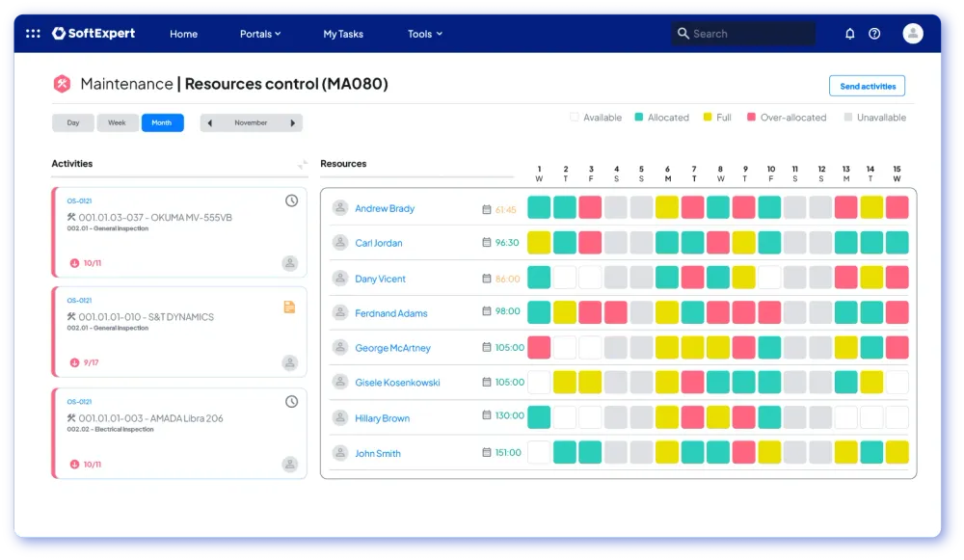Click the Over-allocated red legend swatch
964x560 pixels.
point(750,118)
